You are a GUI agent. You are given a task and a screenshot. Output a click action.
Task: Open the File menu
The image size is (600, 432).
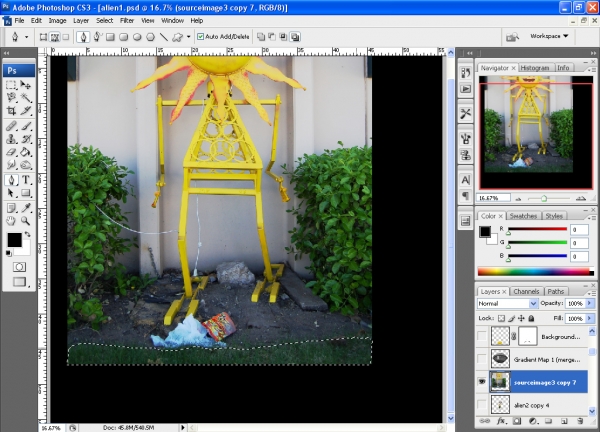[x=19, y=21]
